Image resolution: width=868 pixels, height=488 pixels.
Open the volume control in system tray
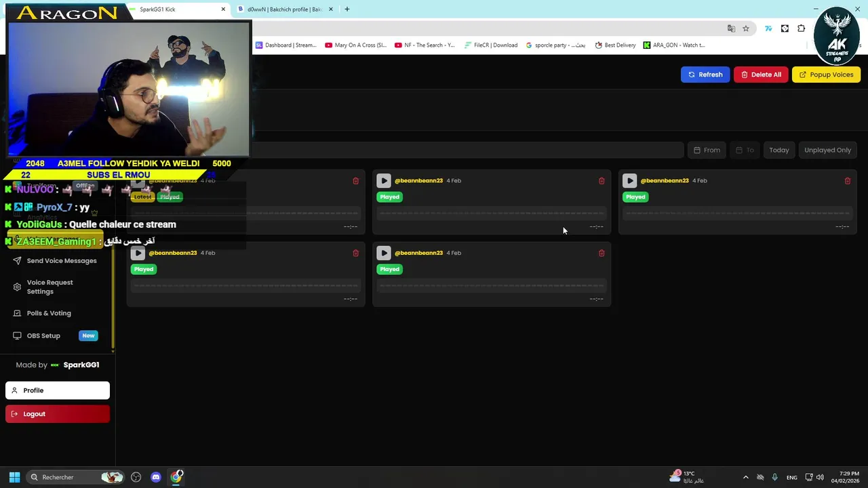(x=820, y=477)
